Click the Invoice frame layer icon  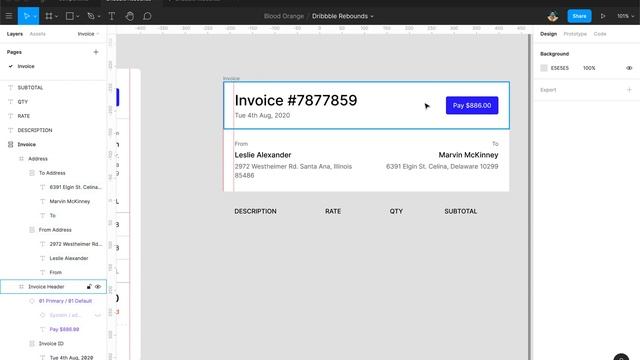click(x=11, y=144)
